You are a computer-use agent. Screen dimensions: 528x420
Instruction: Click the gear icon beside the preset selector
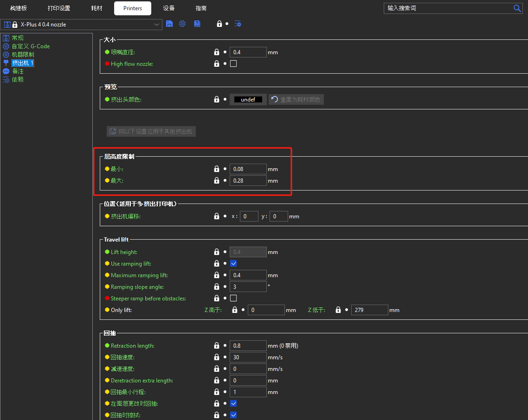pos(182,24)
